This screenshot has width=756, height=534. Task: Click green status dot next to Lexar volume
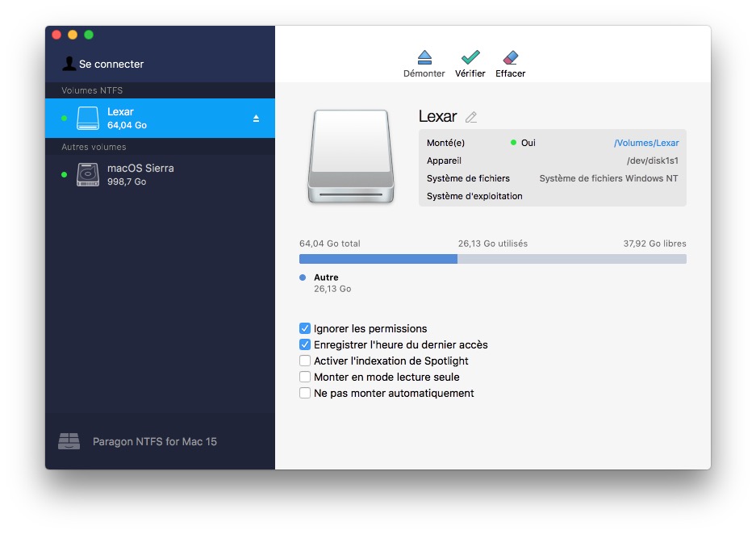pos(64,118)
